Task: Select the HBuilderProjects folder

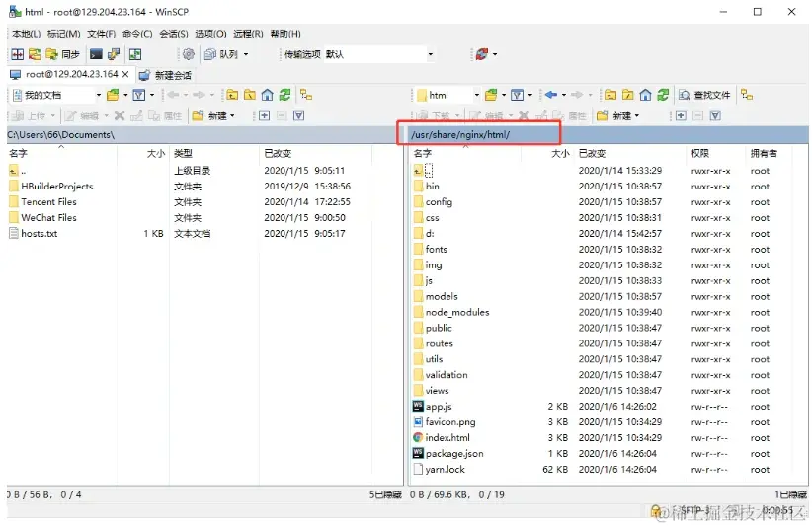Action: 56,187
